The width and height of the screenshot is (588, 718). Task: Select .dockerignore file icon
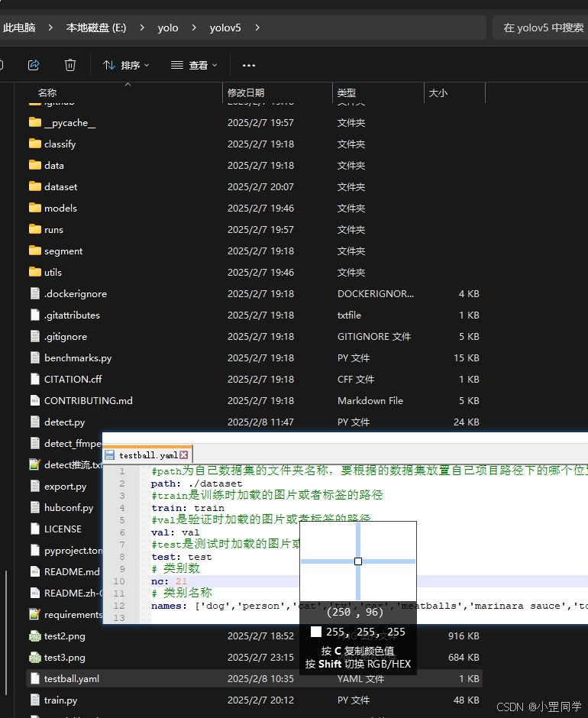point(35,293)
